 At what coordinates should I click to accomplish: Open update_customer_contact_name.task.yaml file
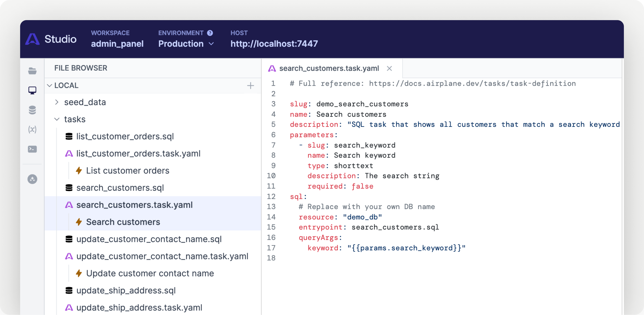[162, 256]
